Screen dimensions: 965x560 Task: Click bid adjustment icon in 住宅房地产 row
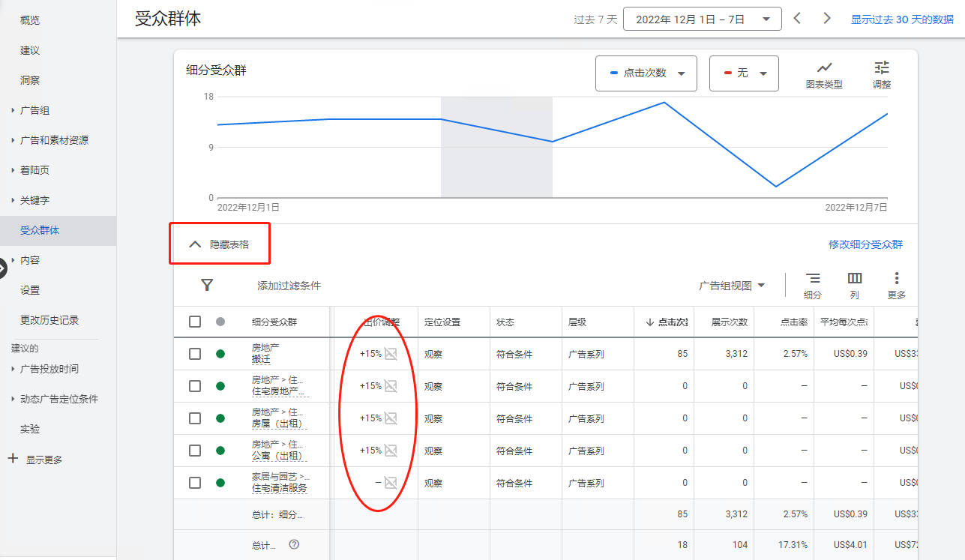pyautogui.click(x=391, y=386)
